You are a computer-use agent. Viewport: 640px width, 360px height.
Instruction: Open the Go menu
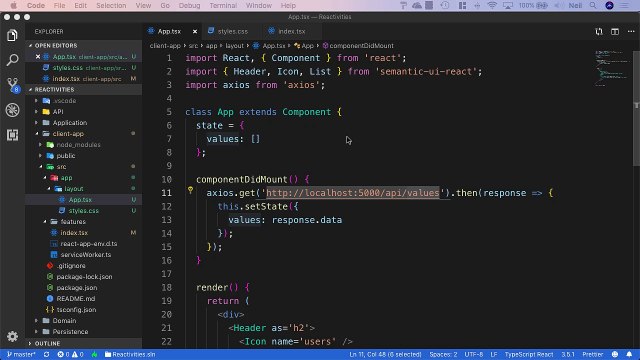coord(165,5)
